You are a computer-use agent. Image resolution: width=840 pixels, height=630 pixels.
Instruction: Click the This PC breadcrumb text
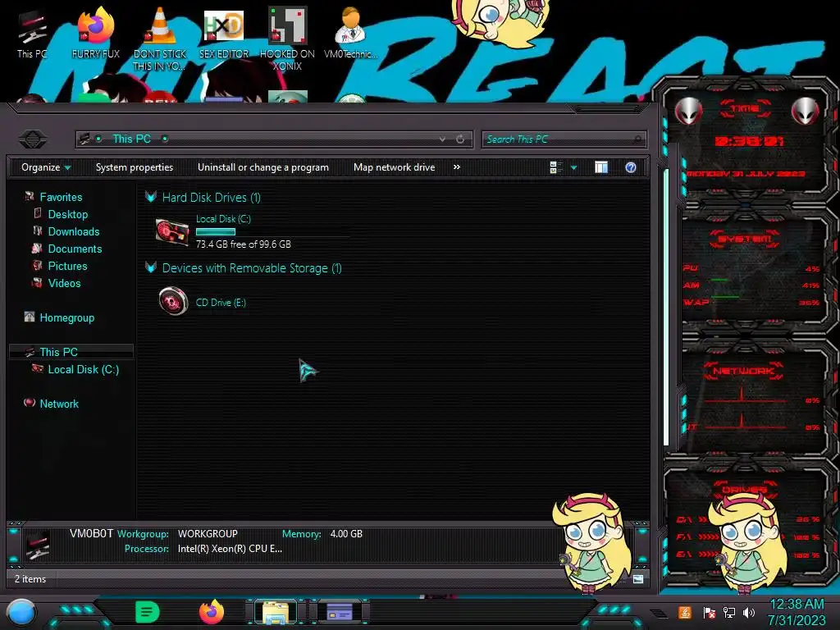point(131,139)
